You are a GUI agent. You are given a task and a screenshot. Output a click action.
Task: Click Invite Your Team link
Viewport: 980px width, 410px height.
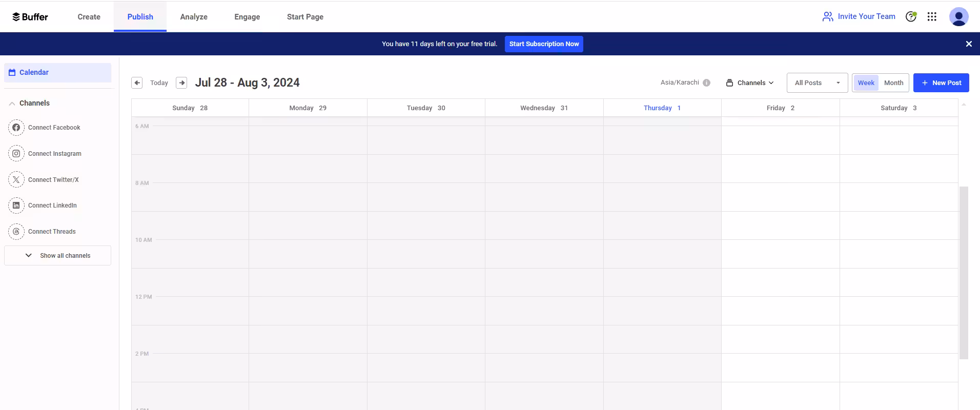866,16
